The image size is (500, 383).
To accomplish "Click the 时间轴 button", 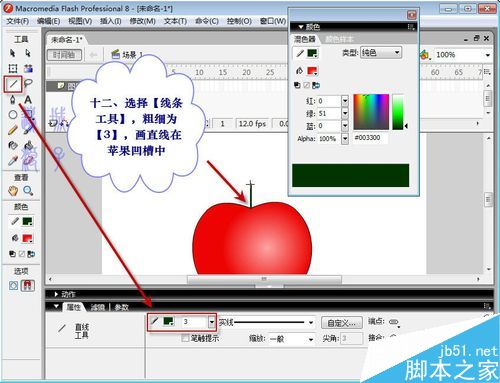I will 64,55.
